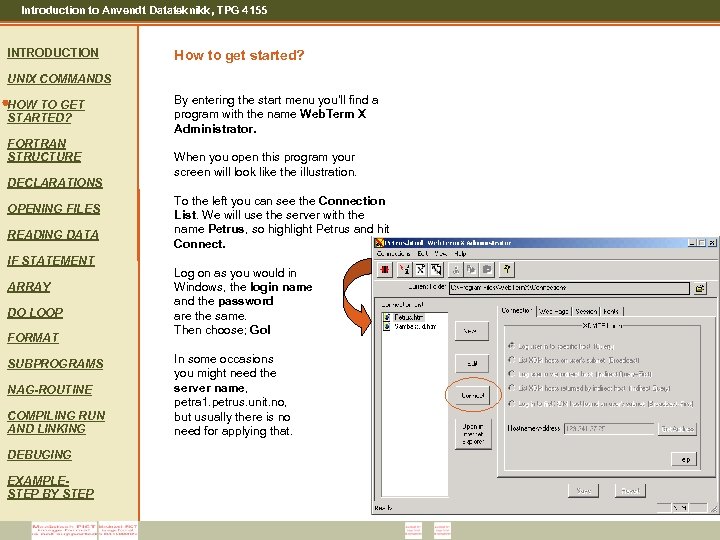Open the OPENING FILES sidebar link

tap(54, 208)
